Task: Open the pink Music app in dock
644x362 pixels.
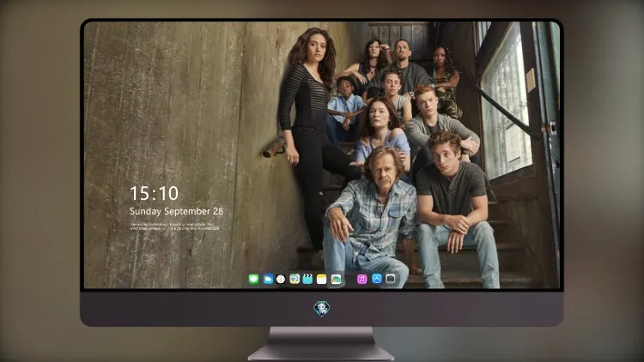Action: [361, 279]
